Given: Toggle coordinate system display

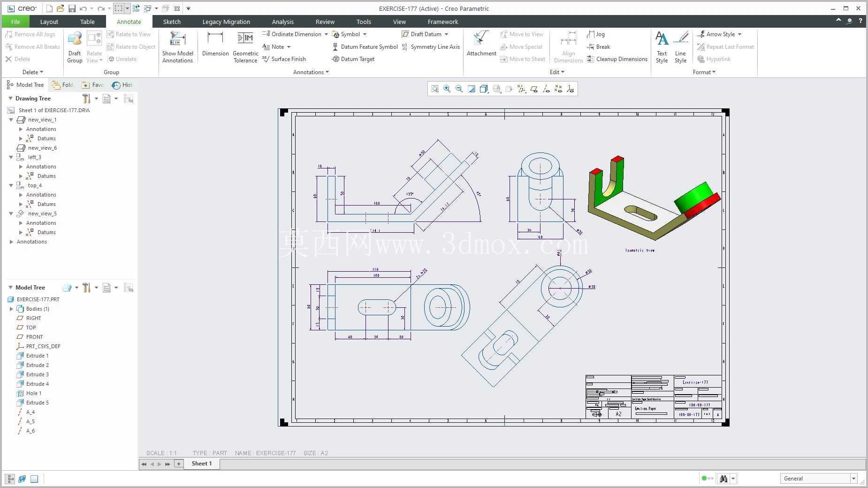Looking at the screenshot, I should [x=571, y=89].
